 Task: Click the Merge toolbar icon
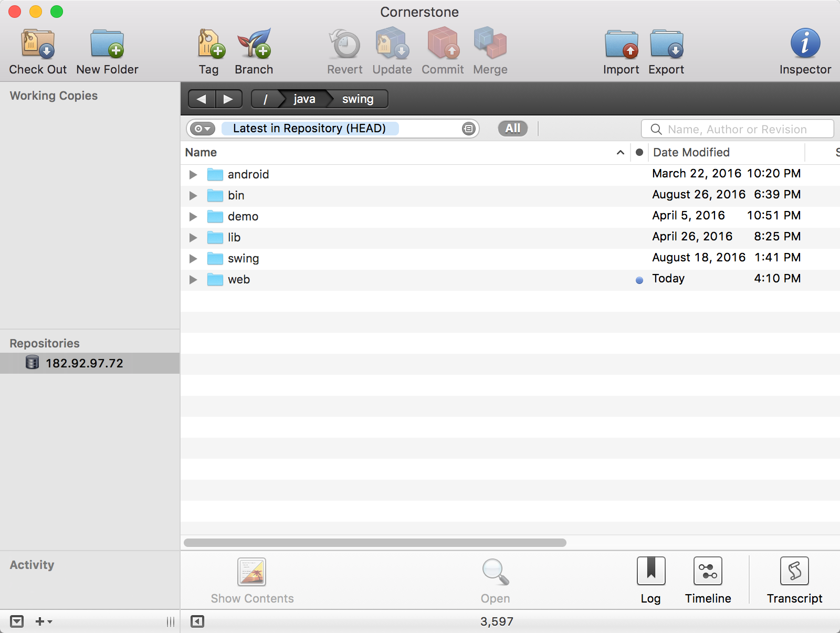(490, 43)
